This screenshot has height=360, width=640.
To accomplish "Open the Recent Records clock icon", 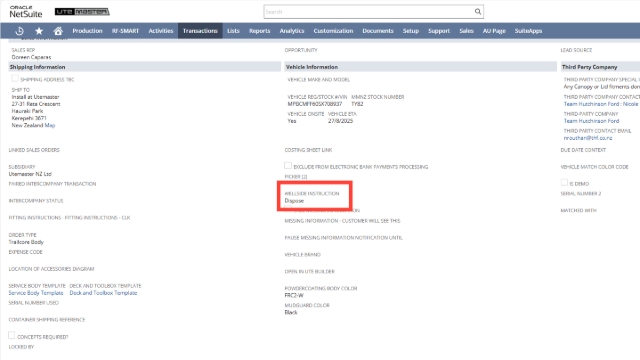I will (x=19, y=31).
